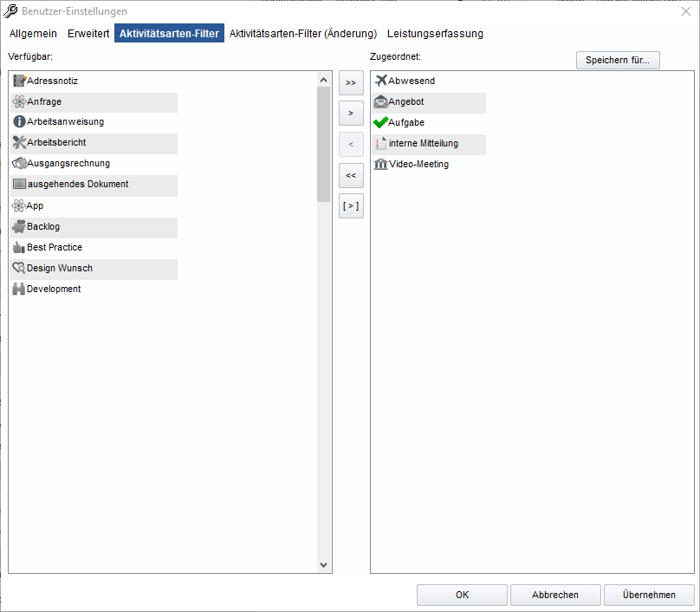Select the Video-Meeting building icon

tap(380, 164)
